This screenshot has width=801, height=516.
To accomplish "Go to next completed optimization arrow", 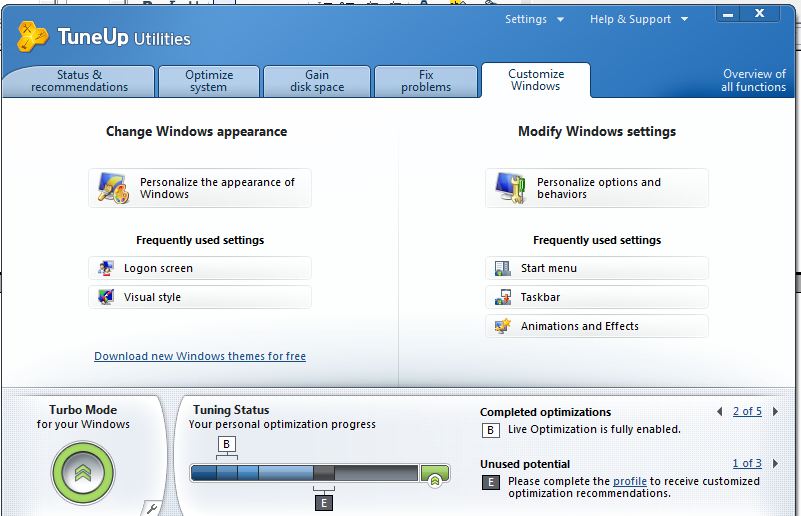I will coord(774,411).
